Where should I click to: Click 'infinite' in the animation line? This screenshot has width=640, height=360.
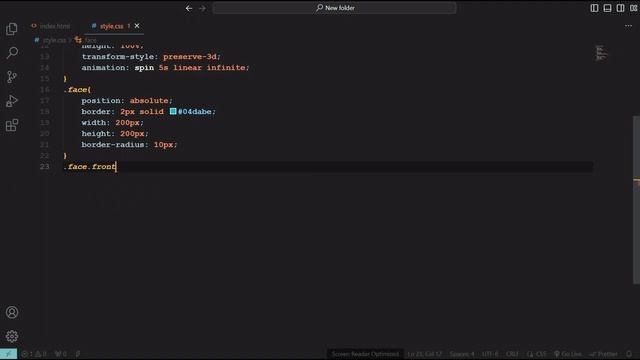tap(226, 67)
